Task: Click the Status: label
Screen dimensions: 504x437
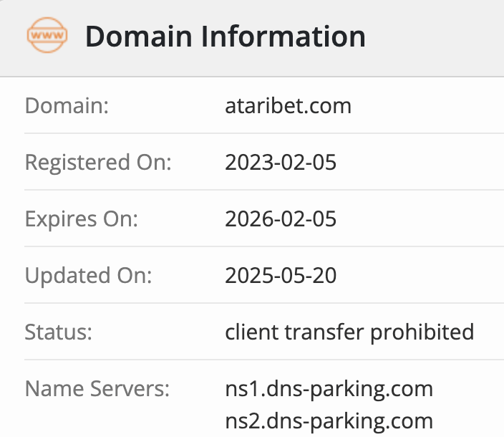Action: [59, 332]
